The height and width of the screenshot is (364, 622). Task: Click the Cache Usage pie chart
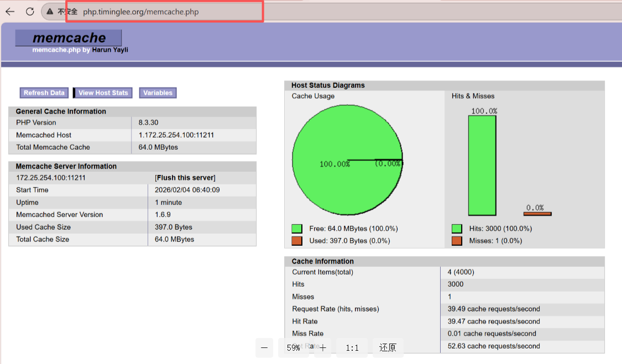(348, 160)
